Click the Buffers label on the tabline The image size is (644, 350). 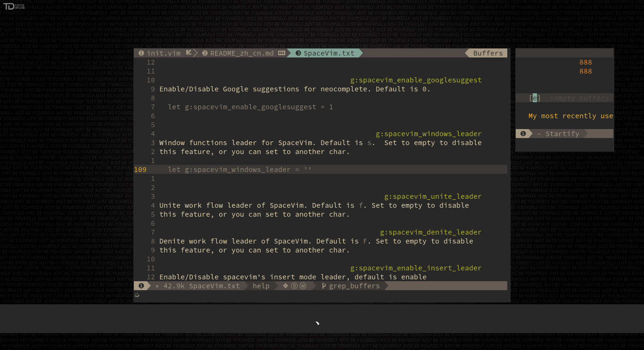coord(487,53)
